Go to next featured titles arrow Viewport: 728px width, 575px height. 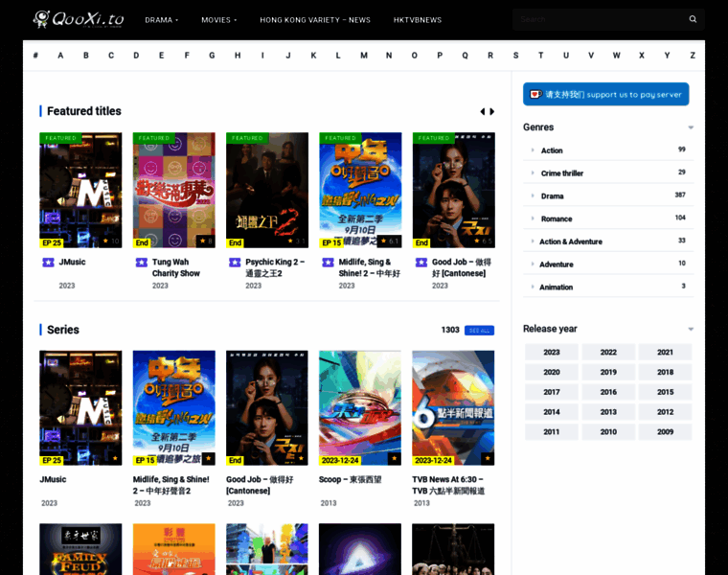click(492, 111)
